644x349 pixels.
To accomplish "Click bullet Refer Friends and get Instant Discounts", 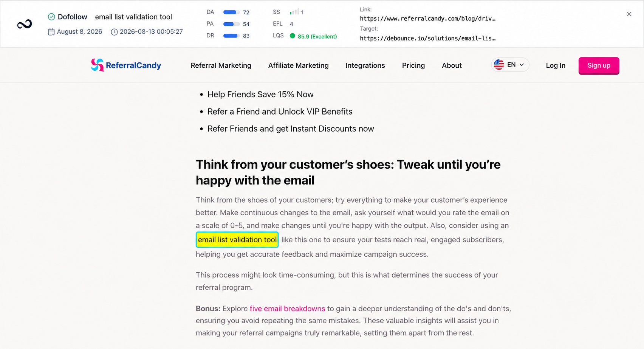I will point(291,129).
